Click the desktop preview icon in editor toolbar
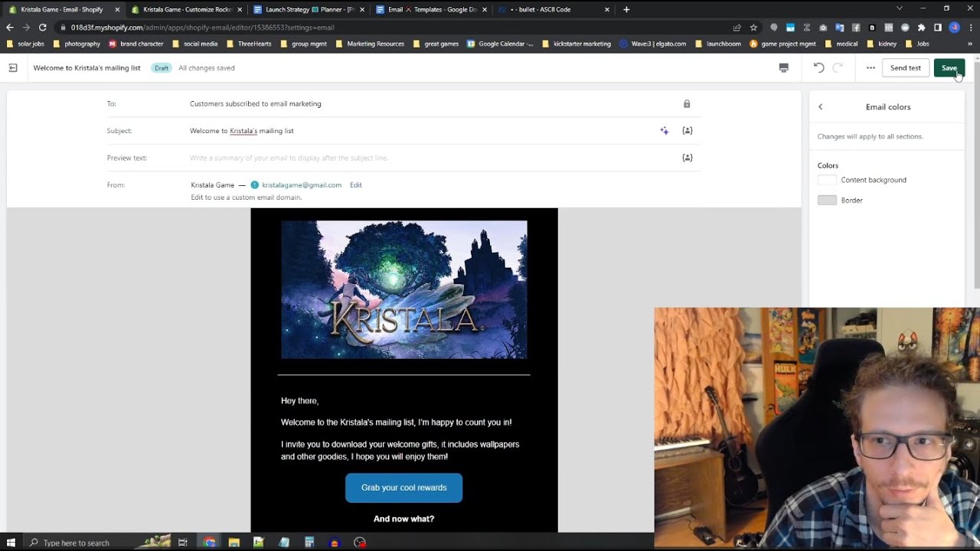Screen dimensions: 980x551 [783, 68]
